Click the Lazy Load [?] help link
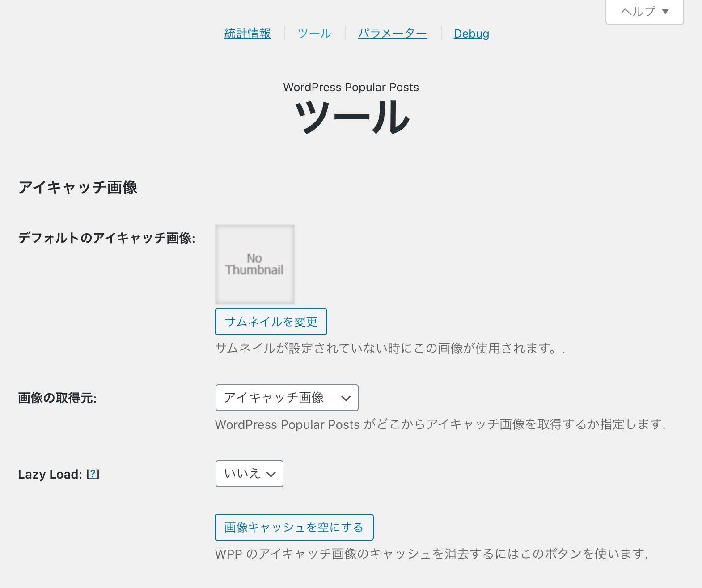The height and width of the screenshot is (588, 702). pyautogui.click(x=93, y=474)
